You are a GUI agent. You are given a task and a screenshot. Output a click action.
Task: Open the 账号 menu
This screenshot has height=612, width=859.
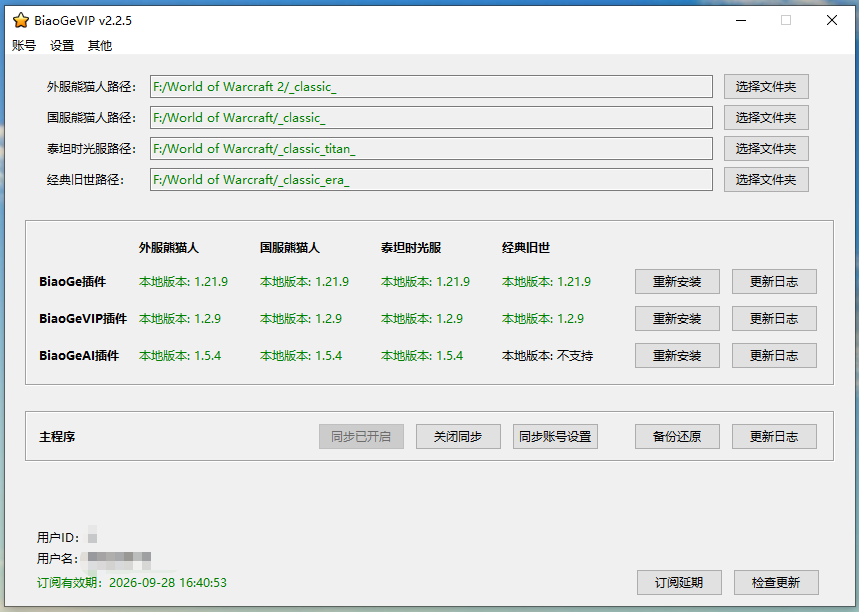pos(24,45)
